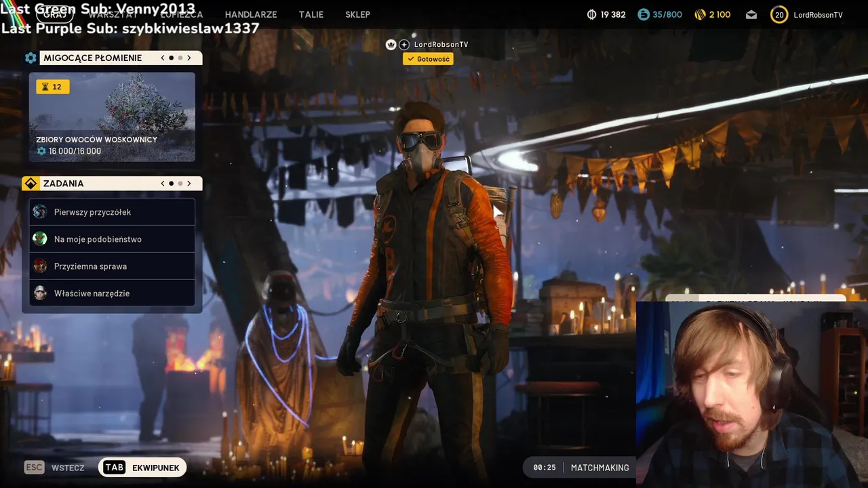Open the mail envelope icon
Viewport: 868px width, 488px height.
tap(751, 14)
